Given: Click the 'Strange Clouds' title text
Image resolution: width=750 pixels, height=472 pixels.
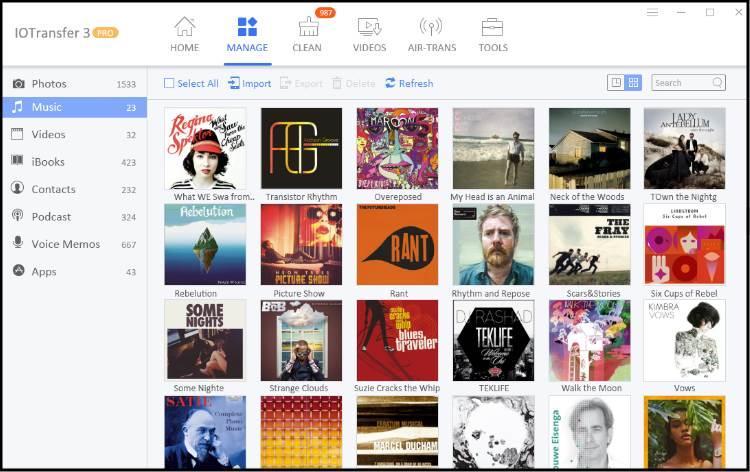Looking at the screenshot, I should coord(298,388).
